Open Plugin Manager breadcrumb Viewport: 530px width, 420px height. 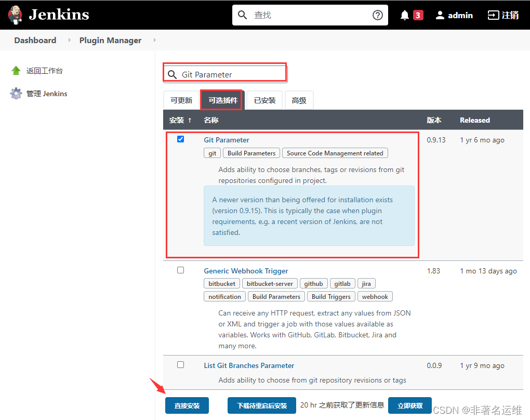point(110,40)
